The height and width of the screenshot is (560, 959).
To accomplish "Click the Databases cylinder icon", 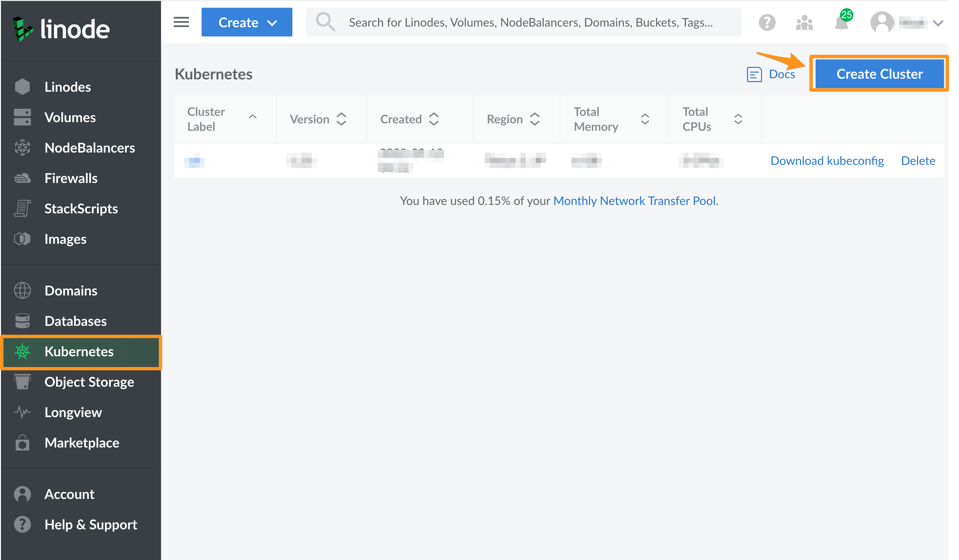I will tap(22, 321).
